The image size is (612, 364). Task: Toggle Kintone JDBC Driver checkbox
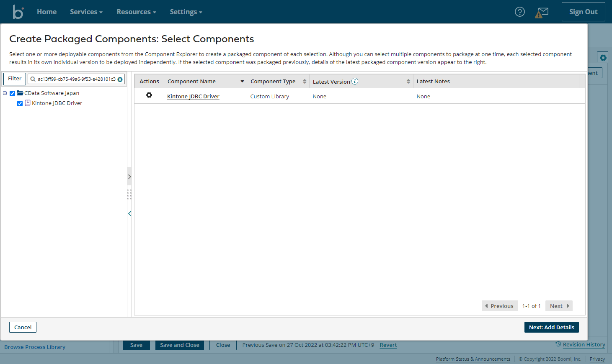coord(20,103)
